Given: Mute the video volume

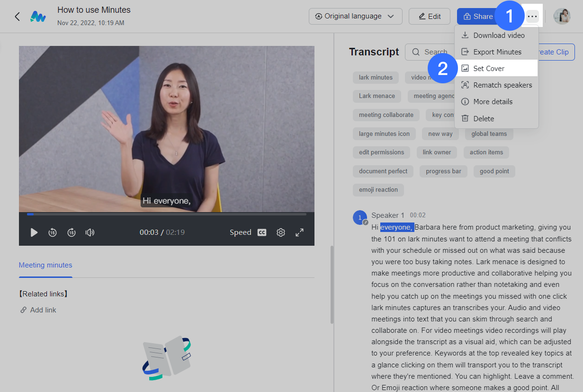Looking at the screenshot, I should [x=90, y=232].
